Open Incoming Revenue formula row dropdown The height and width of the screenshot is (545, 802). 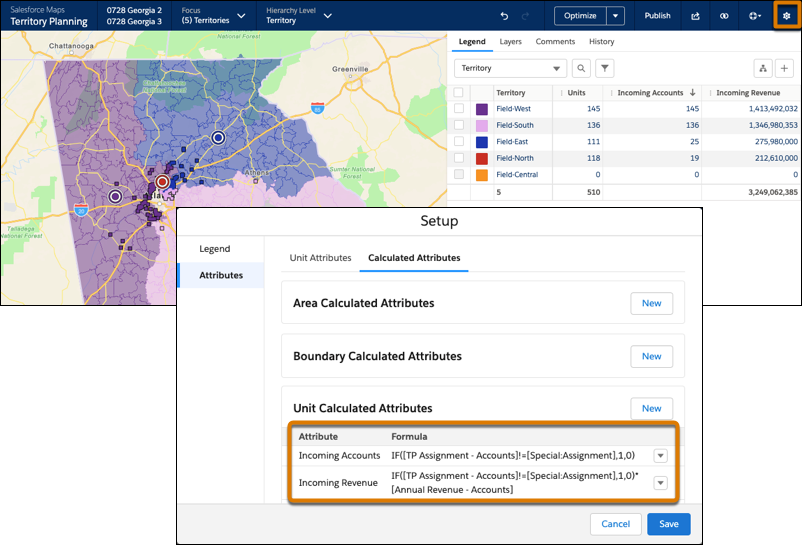tap(660, 483)
